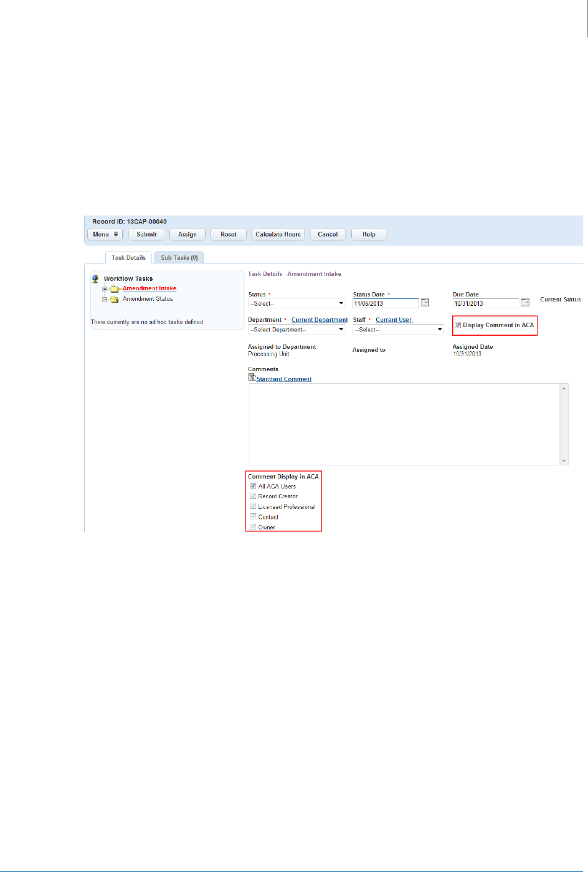This screenshot has height=872, width=588.
Task: Click the Calculate Hours button
Action: (278, 234)
